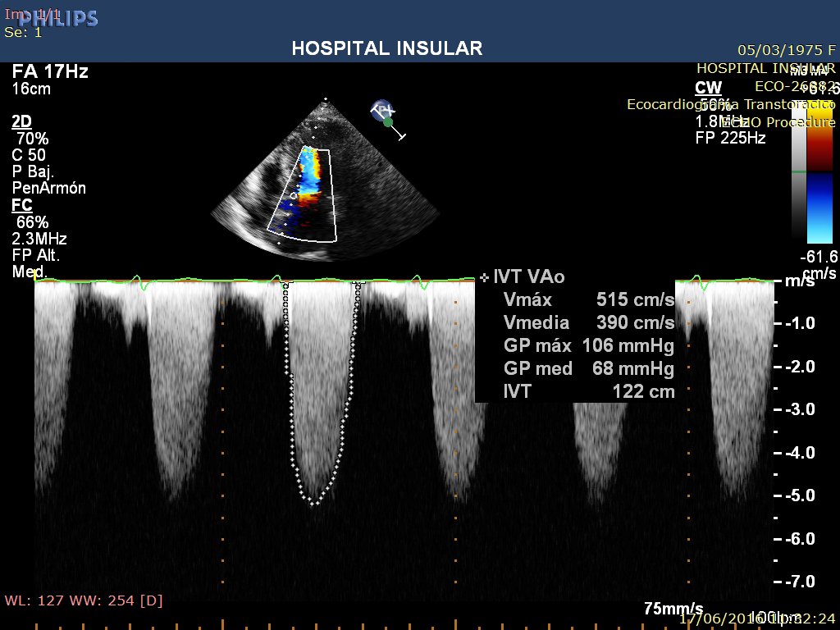This screenshot has width=840, height=630.
Task: Click the FP Alt. setting text
Action: point(35,255)
